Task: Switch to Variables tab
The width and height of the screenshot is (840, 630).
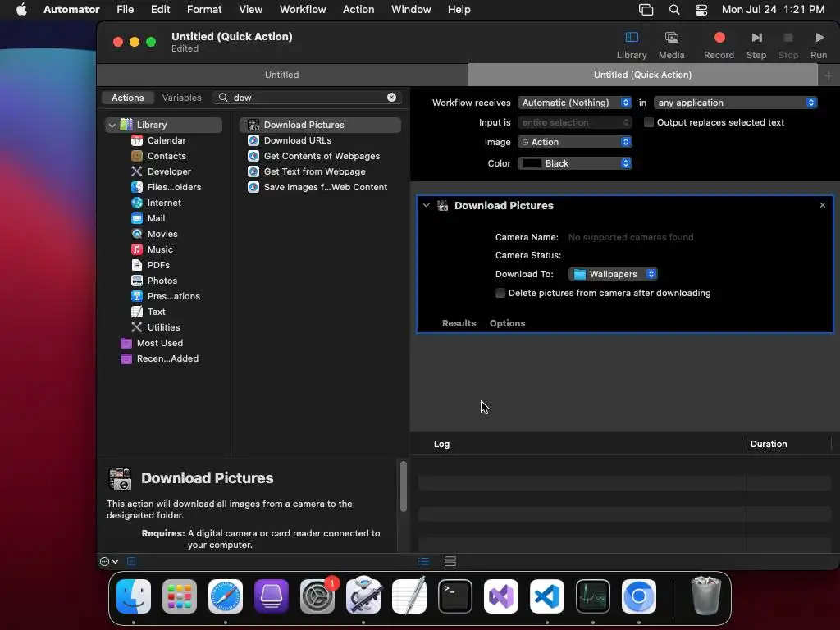Action: (181, 98)
